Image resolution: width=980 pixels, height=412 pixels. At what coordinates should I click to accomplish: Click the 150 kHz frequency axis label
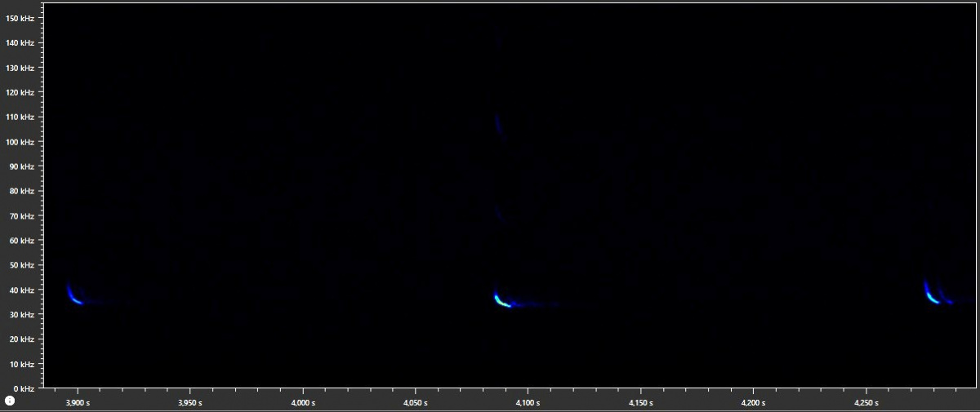(19, 18)
